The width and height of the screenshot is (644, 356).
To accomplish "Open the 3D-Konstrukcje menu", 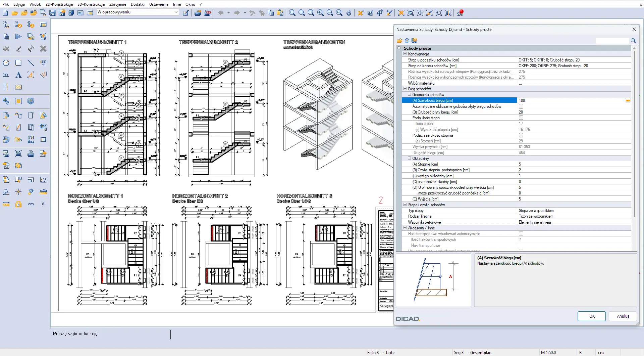I will [91, 4].
